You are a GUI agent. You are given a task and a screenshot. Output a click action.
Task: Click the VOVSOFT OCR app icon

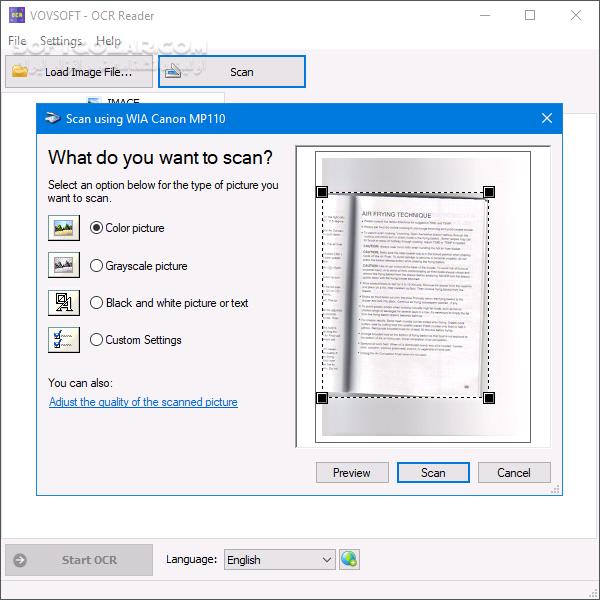pyautogui.click(x=16, y=15)
